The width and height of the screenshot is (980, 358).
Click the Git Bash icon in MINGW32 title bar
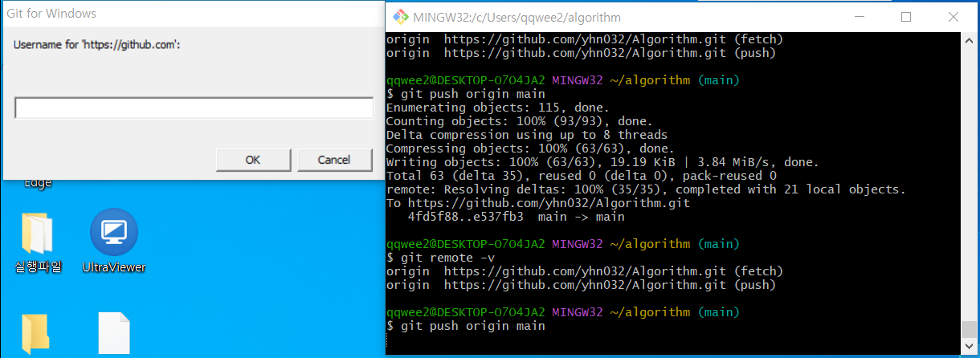(x=399, y=17)
